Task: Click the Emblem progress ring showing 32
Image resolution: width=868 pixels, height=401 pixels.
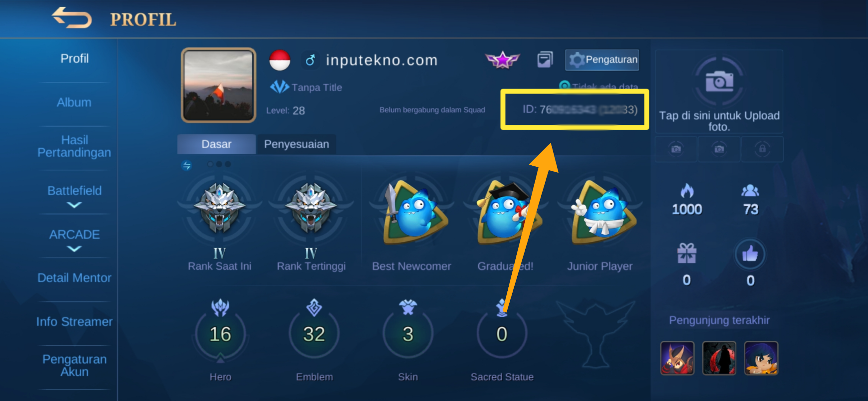Action: point(314,334)
